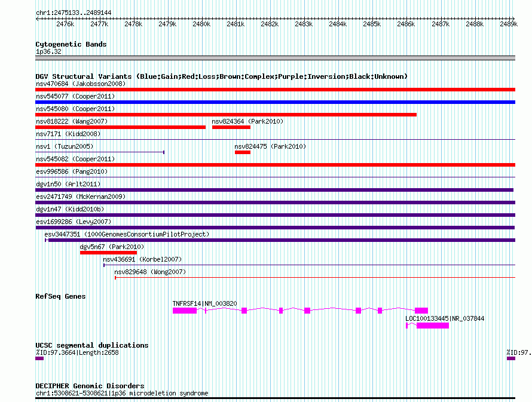Click the Cytogenetic Bands track title

pyautogui.click(x=71, y=44)
